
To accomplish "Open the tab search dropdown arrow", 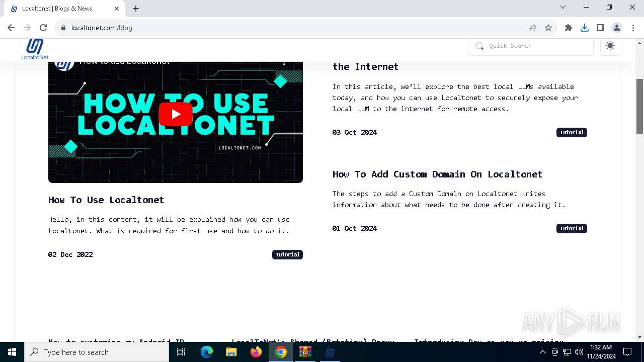I will 563,7.
